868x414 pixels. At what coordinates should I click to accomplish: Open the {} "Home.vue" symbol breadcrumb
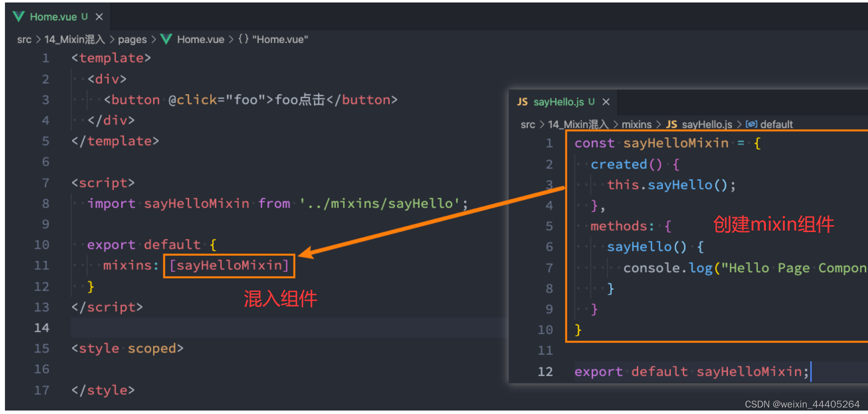273,40
